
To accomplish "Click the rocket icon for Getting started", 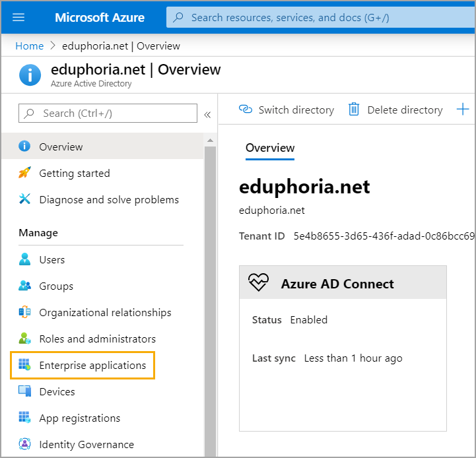I will (24, 172).
